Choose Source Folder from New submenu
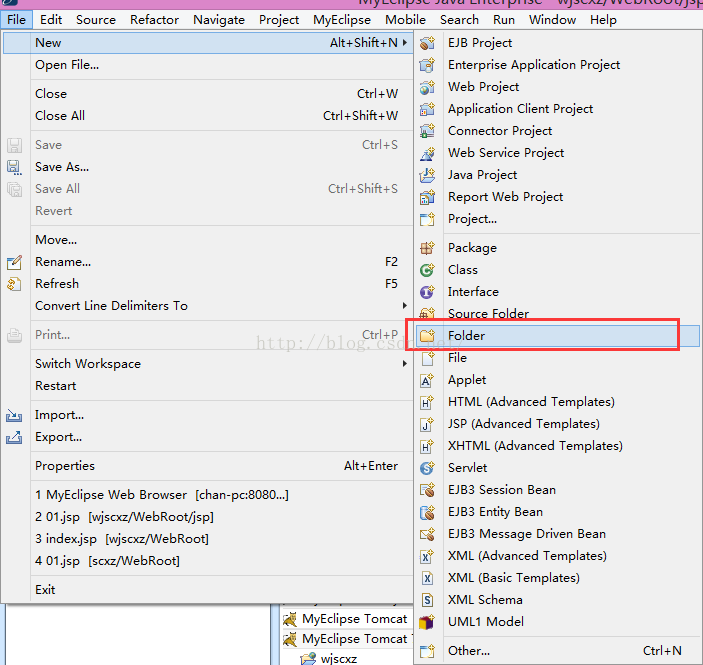The image size is (703, 665). 557,313
